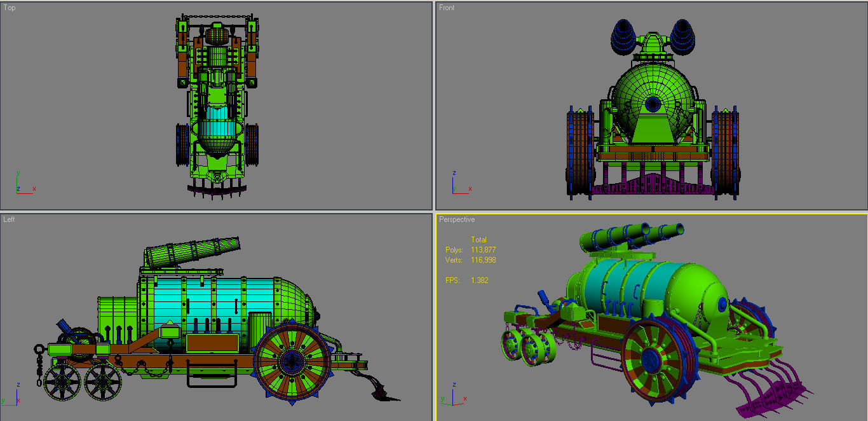This screenshot has width=868, height=421.
Task: Click the polygon count 113,877
Action: tap(483, 250)
